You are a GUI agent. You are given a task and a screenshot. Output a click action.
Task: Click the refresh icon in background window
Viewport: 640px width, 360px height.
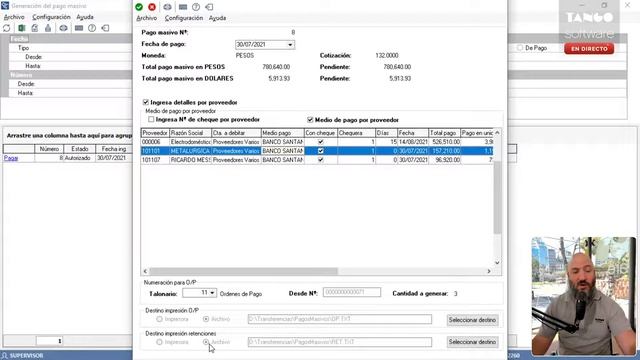[7, 28]
